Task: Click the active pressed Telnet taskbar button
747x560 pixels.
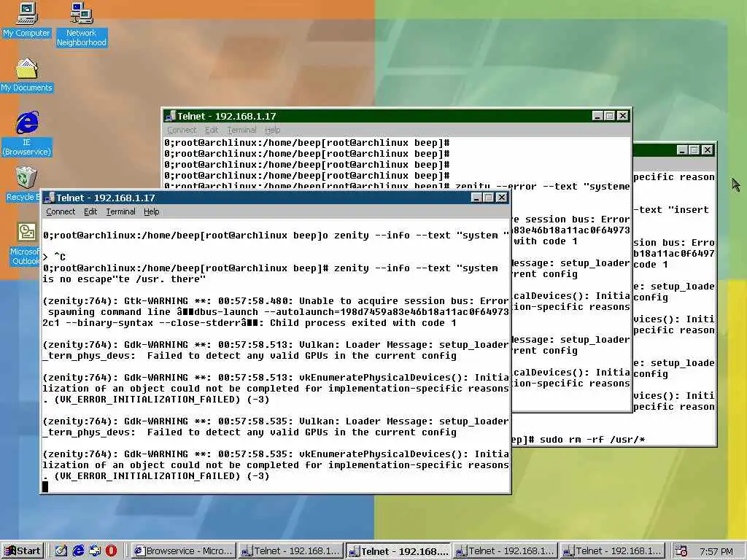Action: [x=398, y=551]
